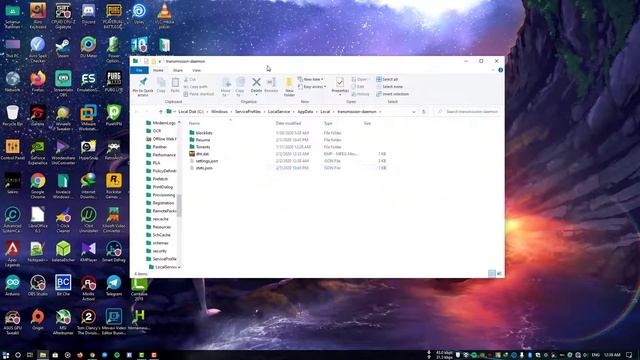Click the address bar refresh button

[x=424, y=111]
